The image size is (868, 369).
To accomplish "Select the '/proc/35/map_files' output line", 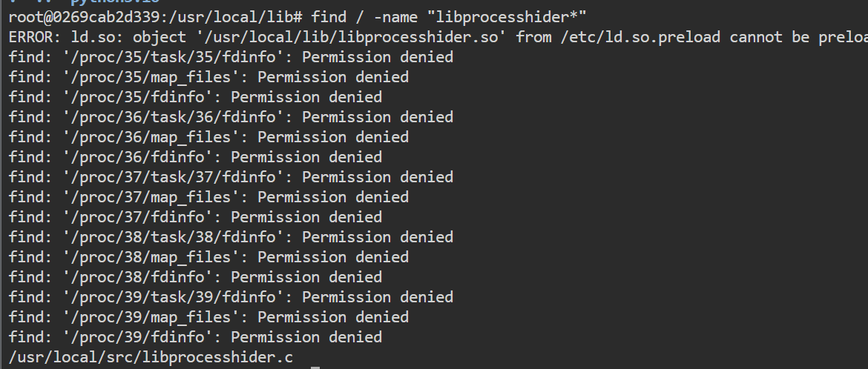I will (208, 77).
